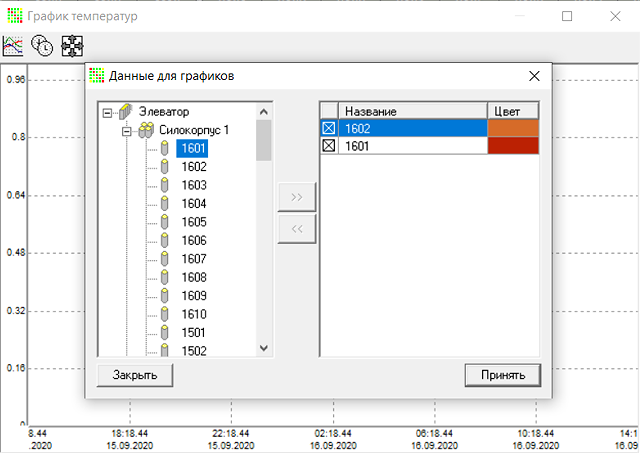
Task: Select silo 1604 in the tree
Action: click(194, 203)
